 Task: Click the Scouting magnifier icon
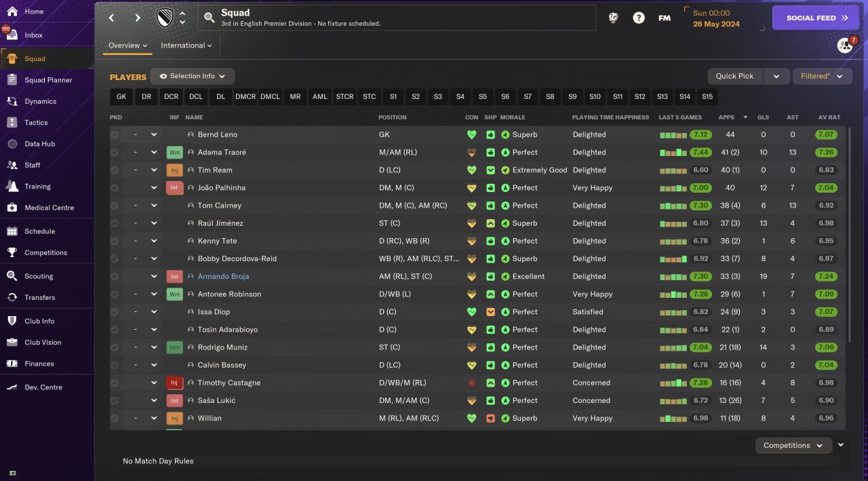[x=12, y=276]
